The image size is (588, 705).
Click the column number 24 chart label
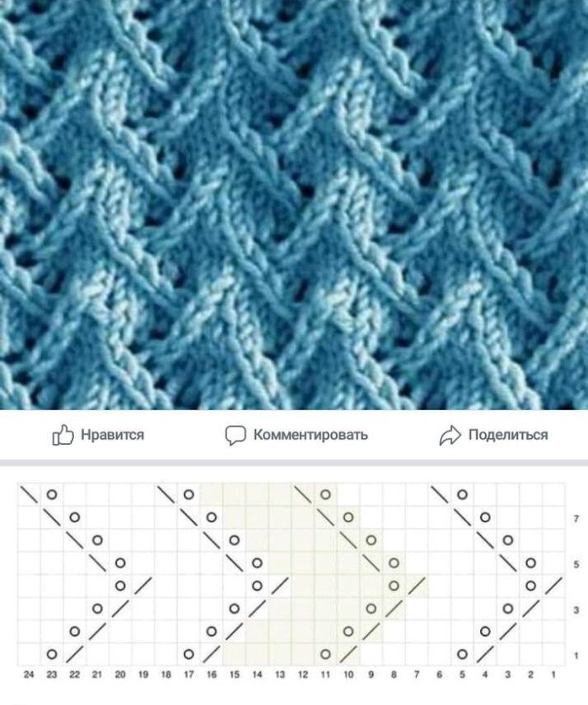point(29,675)
